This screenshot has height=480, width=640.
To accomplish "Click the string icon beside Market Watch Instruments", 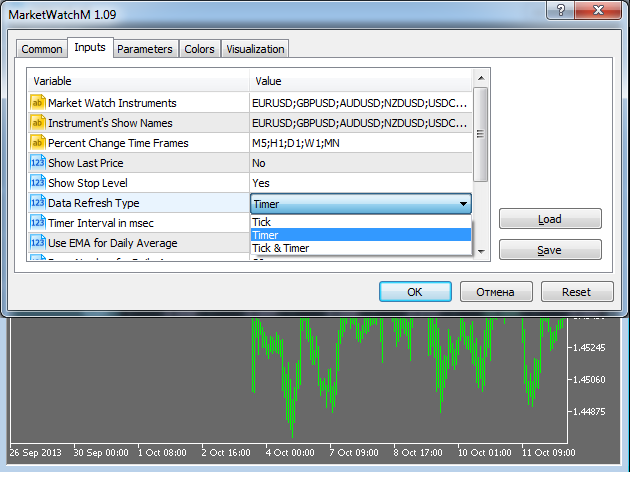I will (38, 103).
